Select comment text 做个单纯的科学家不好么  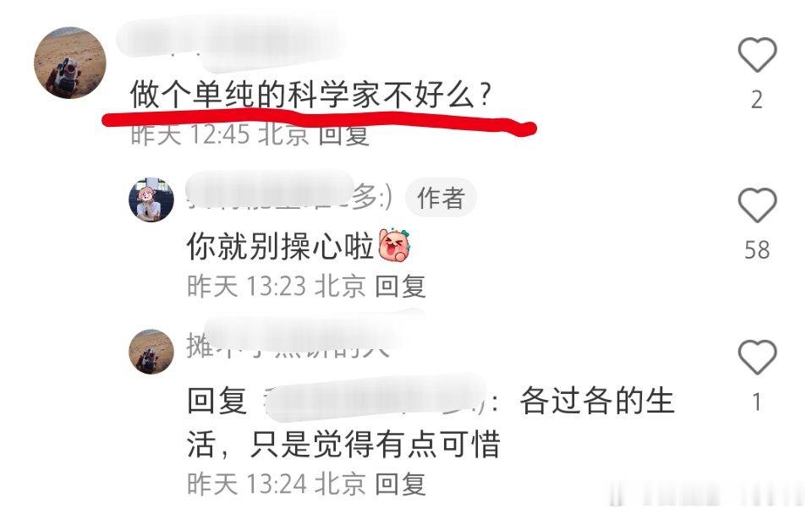310,94
